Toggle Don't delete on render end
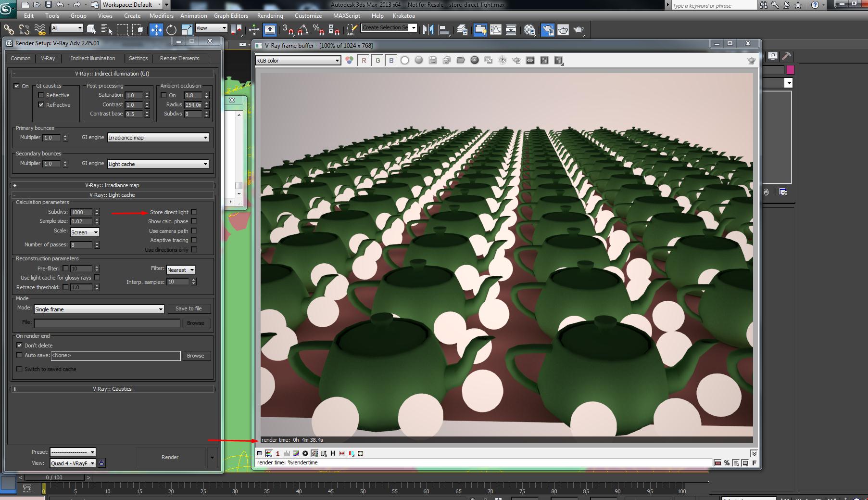This screenshot has height=500, width=868. tap(19, 345)
